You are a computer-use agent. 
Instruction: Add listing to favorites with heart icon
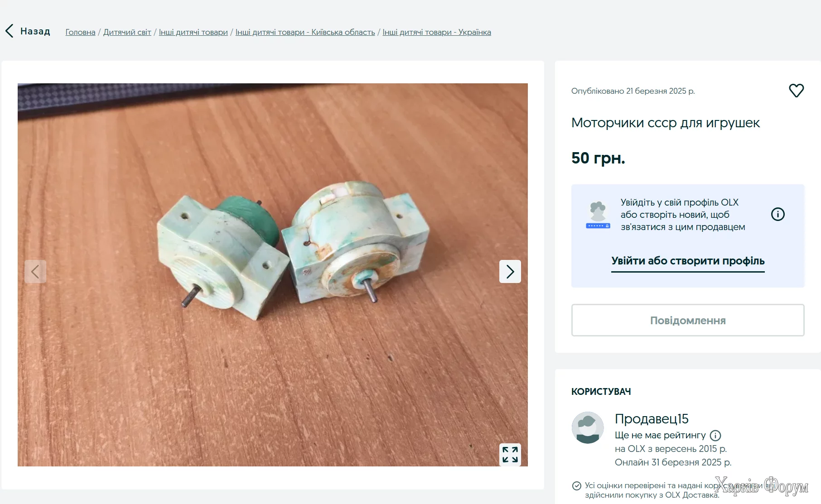(x=796, y=91)
